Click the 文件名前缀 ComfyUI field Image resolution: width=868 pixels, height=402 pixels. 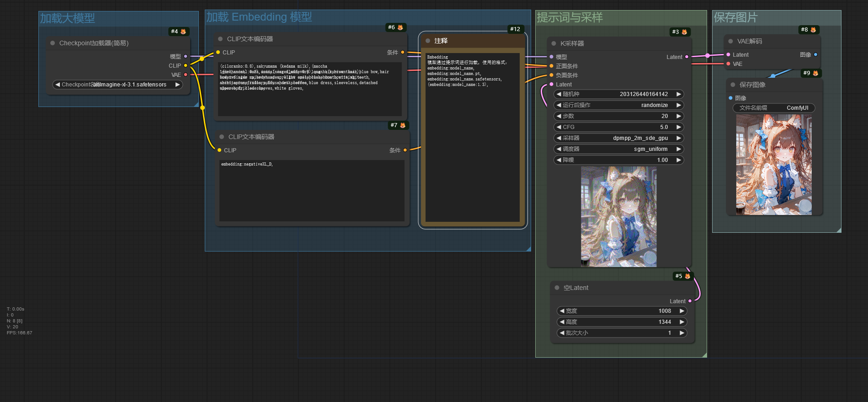click(774, 108)
